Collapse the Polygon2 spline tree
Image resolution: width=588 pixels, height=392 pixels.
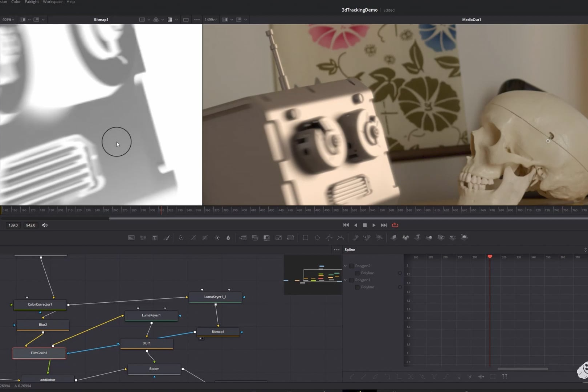tap(346, 266)
